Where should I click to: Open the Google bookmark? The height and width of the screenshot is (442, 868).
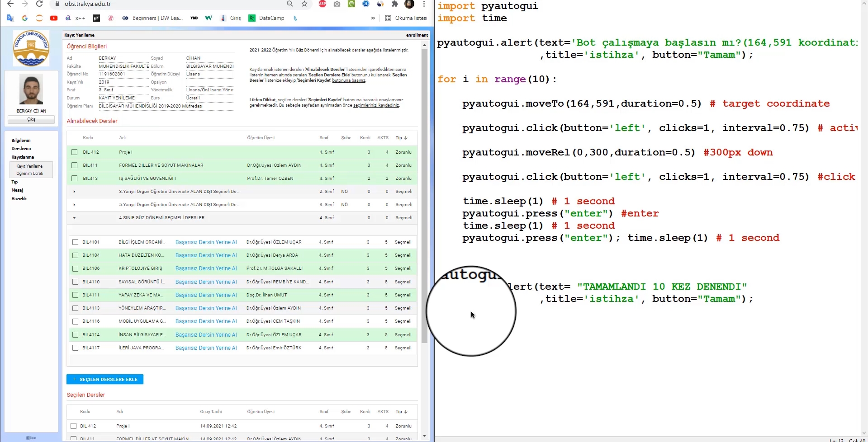pyautogui.click(x=25, y=18)
